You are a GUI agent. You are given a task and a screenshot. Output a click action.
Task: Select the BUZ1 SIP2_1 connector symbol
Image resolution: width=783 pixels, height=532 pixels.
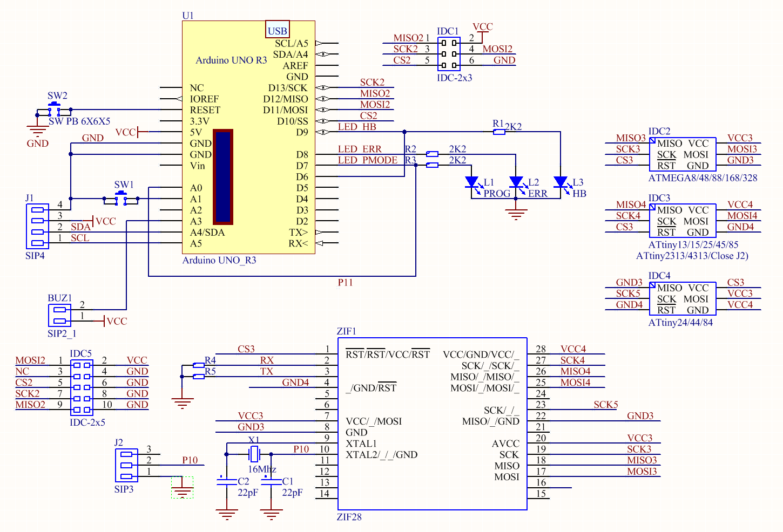59,316
